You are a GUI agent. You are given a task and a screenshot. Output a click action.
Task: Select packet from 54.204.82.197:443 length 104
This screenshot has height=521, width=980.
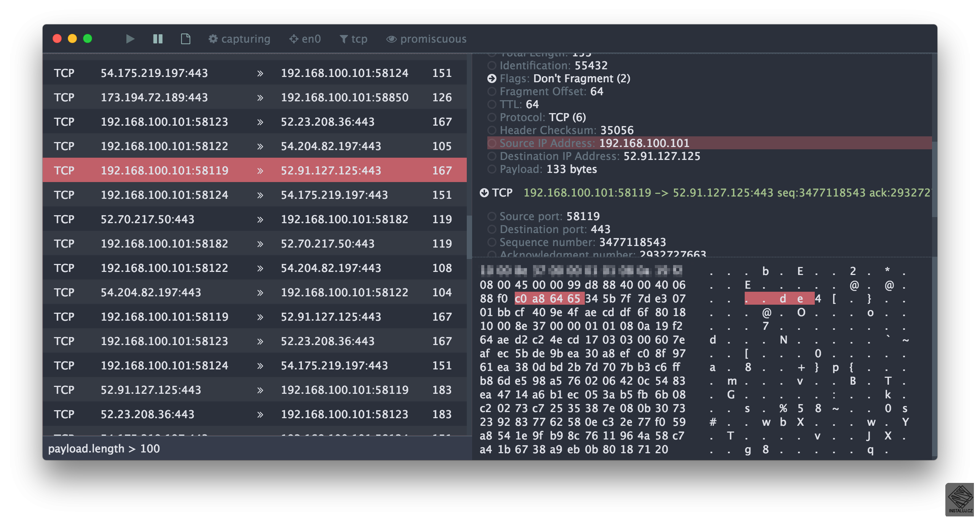(255, 292)
